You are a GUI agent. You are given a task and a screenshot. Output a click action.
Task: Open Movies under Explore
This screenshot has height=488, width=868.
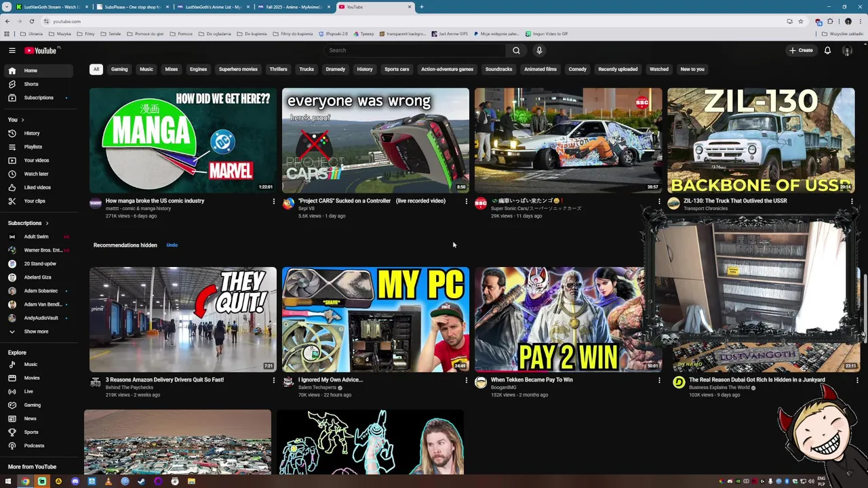click(39, 378)
